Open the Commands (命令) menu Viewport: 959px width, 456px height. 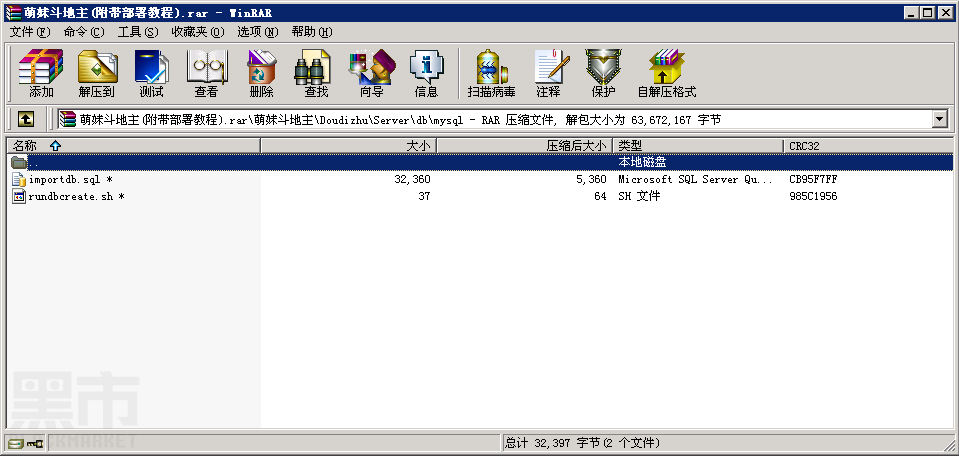[x=84, y=32]
